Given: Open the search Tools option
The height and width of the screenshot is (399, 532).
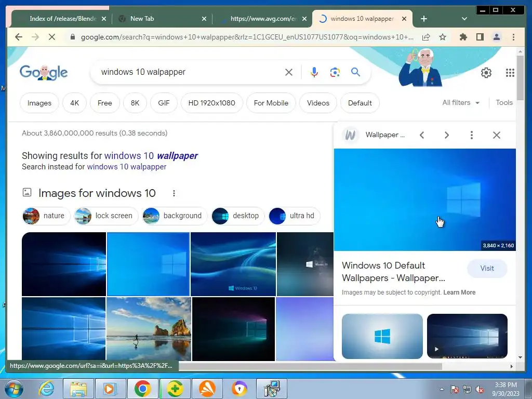Looking at the screenshot, I should coord(504,102).
